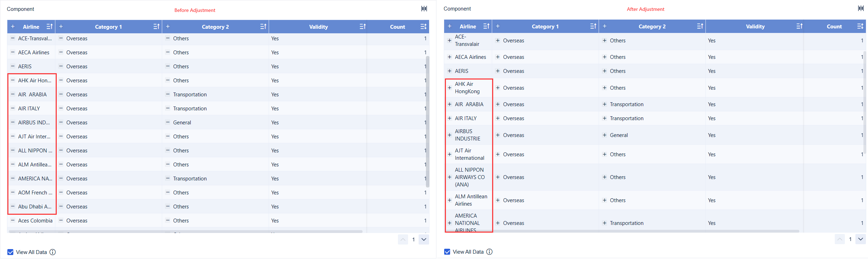The image size is (868, 261).
Task: Sort Count column in After Adjustment table
Action: [x=860, y=26]
